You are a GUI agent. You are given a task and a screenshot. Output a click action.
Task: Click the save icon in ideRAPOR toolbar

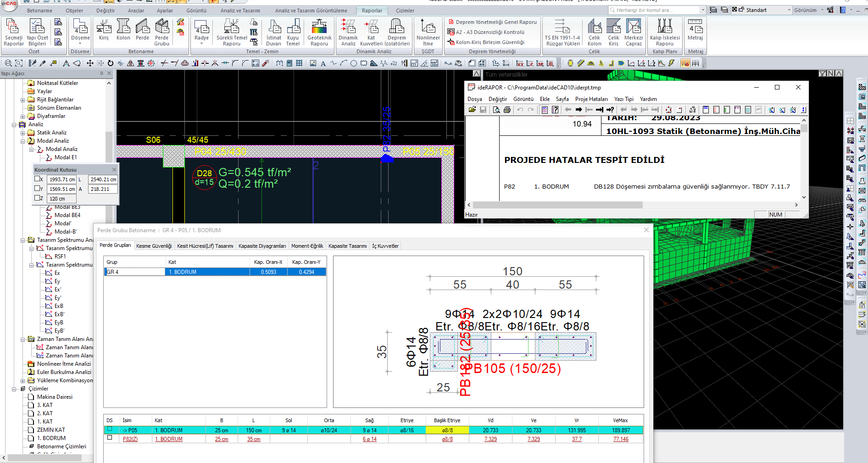[x=483, y=110]
